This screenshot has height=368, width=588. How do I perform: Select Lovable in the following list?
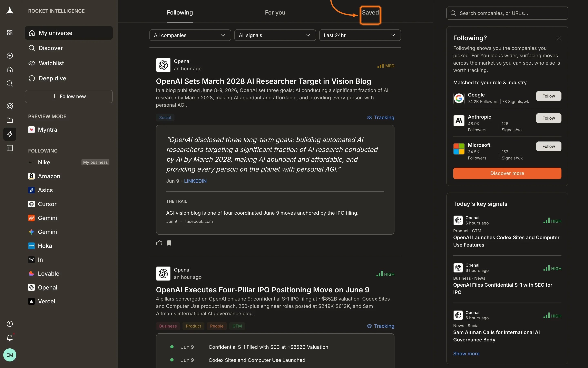coord(69,274)
